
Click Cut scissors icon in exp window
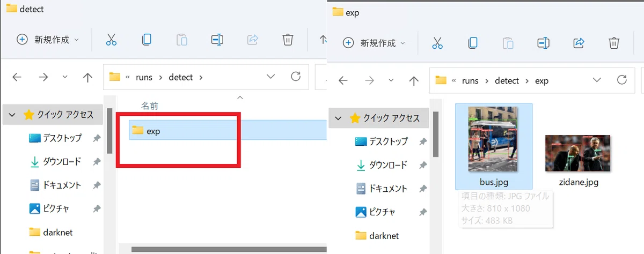pos(437,43)
